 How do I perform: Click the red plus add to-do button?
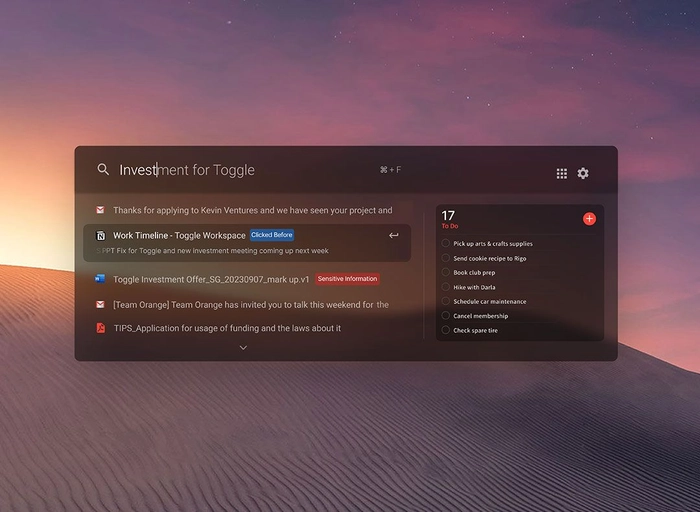point(589,218)
